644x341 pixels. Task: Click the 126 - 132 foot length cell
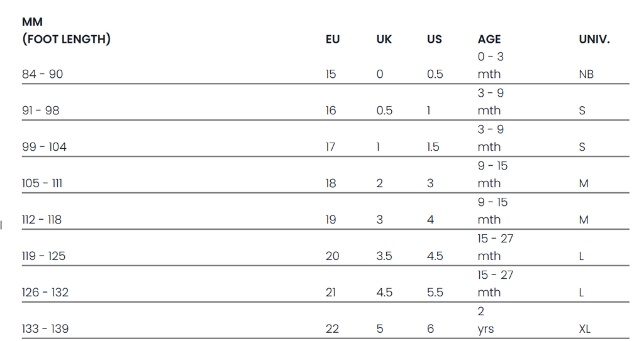coord(45,293)
